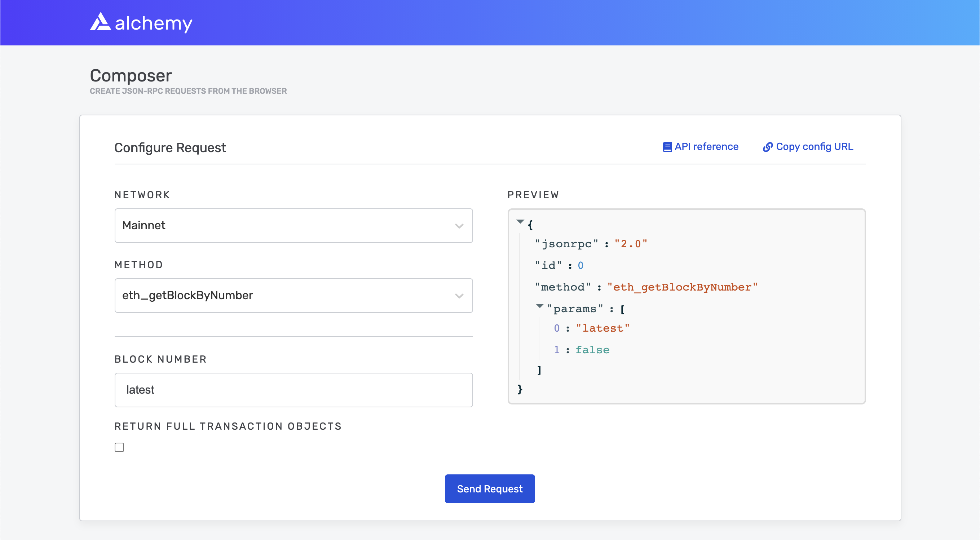Click the Alchemy triangle logo icon

[101, 22]
